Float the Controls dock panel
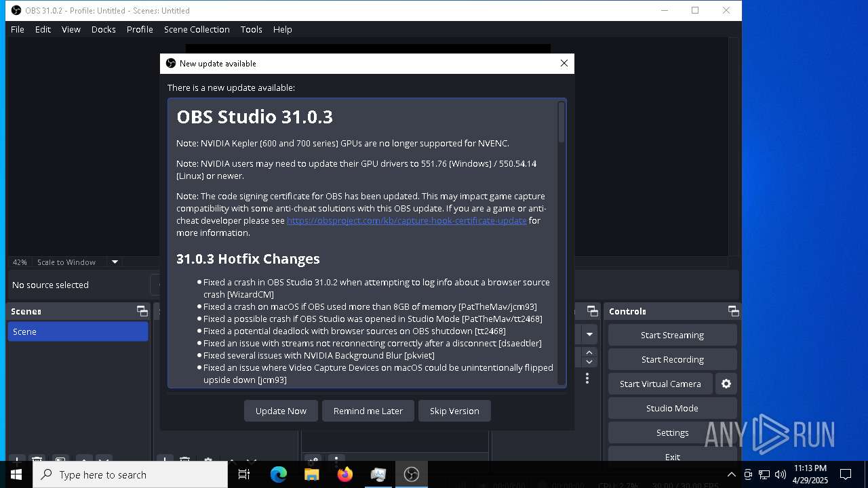This screenshot has width=868, height=488. (x=733, y=311)
